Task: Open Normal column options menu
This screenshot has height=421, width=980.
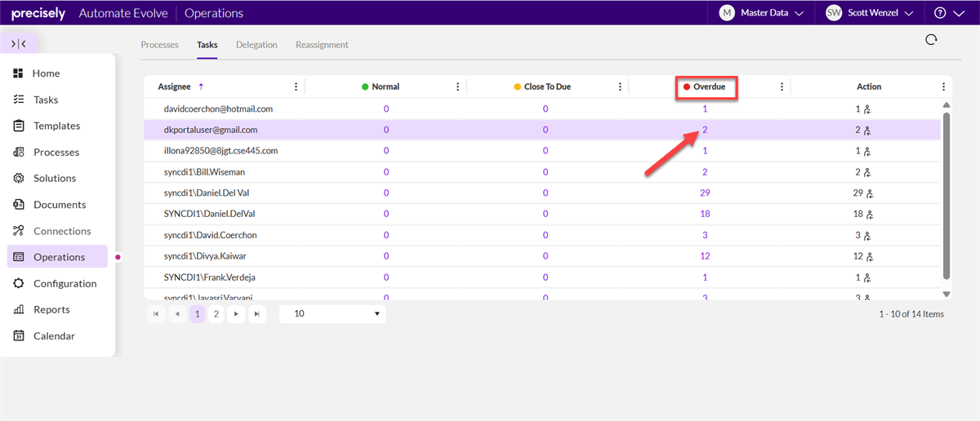Action: [x=458, y=86]
